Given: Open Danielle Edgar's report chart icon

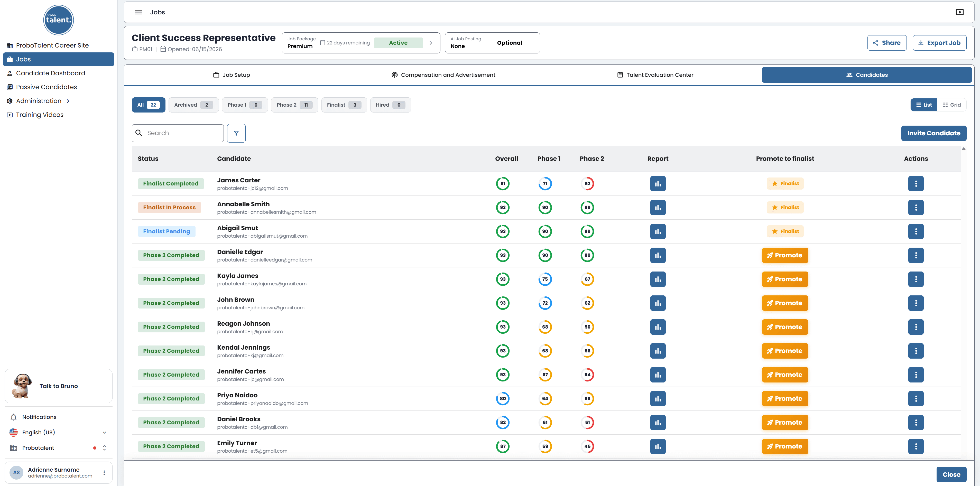Looking at the screenshot, I should (x=658, y=256).
